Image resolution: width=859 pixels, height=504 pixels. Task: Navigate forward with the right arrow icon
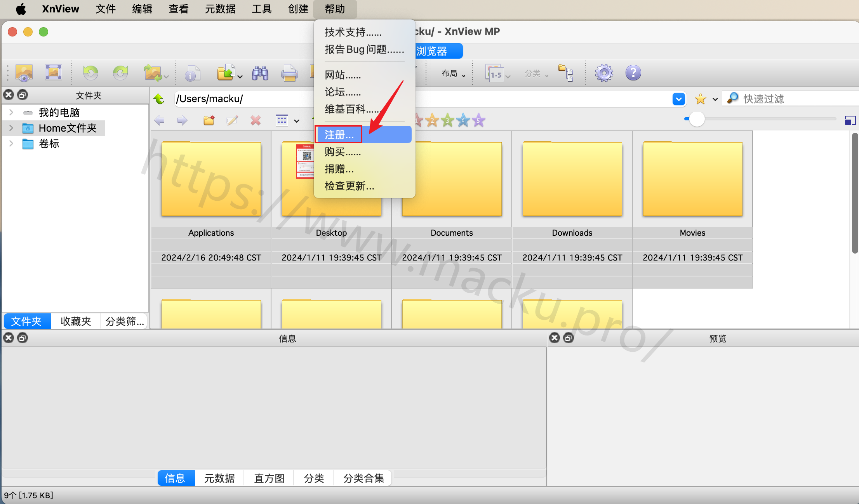coord(182,120)
